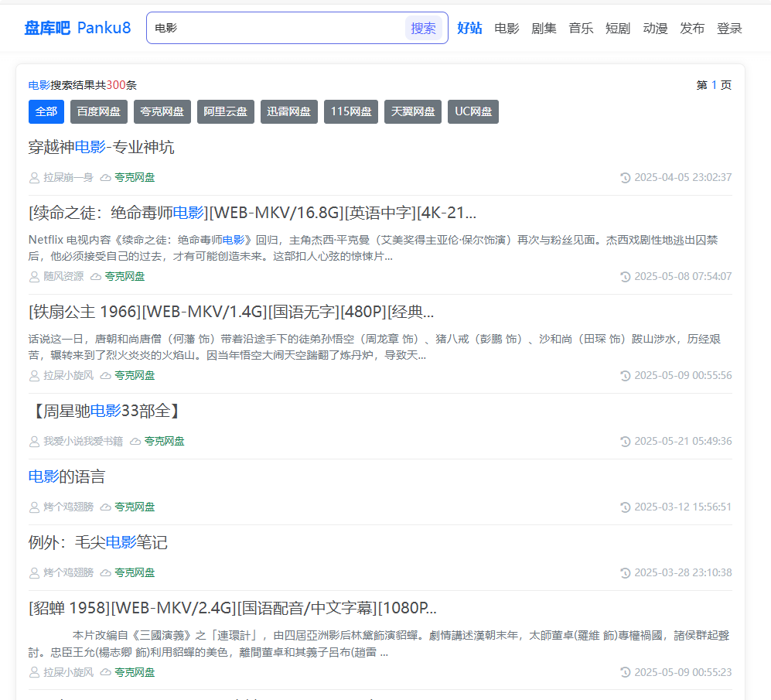Click uploader name 我爱小说我爱书籍
The height and width of the screenshot is (700, 771).
tap(83, 441)
